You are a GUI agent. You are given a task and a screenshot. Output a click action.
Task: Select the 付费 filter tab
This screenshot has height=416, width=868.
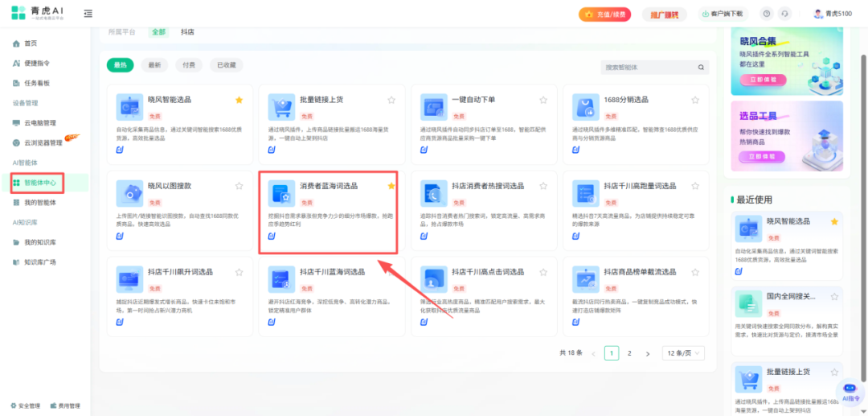tap(189, 65)
